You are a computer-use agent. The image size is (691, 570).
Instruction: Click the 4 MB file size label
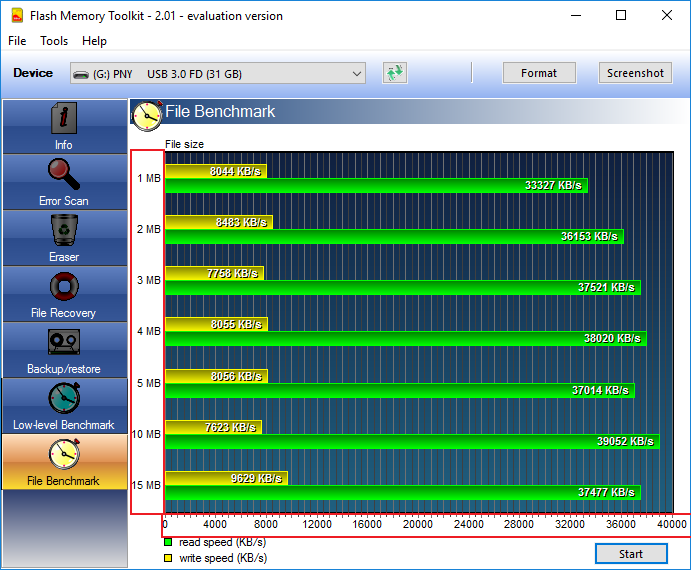149,331
